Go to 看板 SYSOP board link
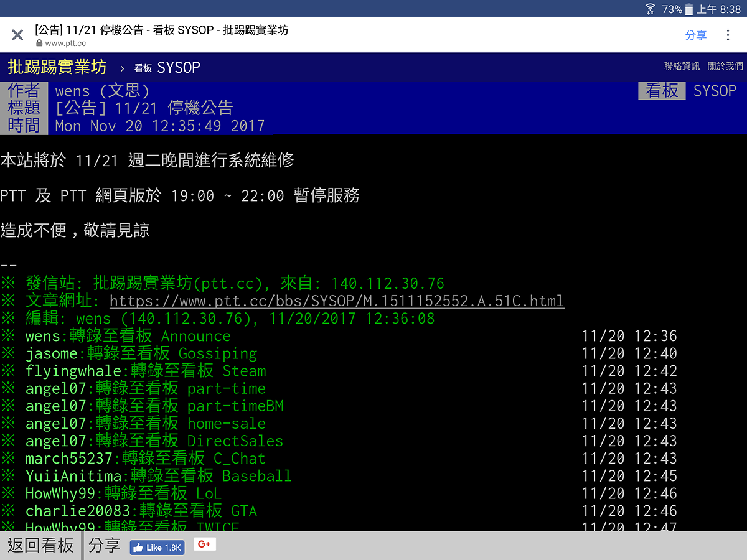The width and height of the screenshot is (747, 560). pos(167,68)
